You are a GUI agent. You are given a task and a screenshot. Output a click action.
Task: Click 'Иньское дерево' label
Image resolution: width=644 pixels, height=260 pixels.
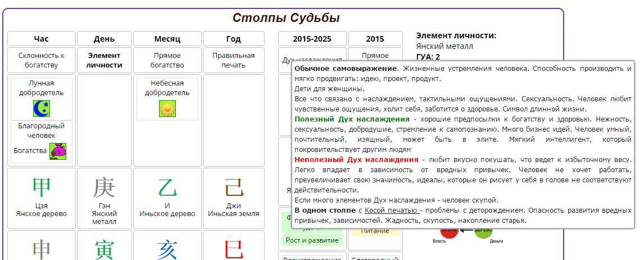click(167, 214)
